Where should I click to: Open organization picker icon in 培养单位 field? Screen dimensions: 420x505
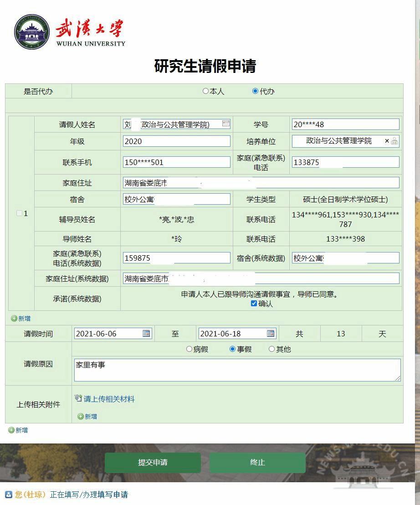point(394,141)
